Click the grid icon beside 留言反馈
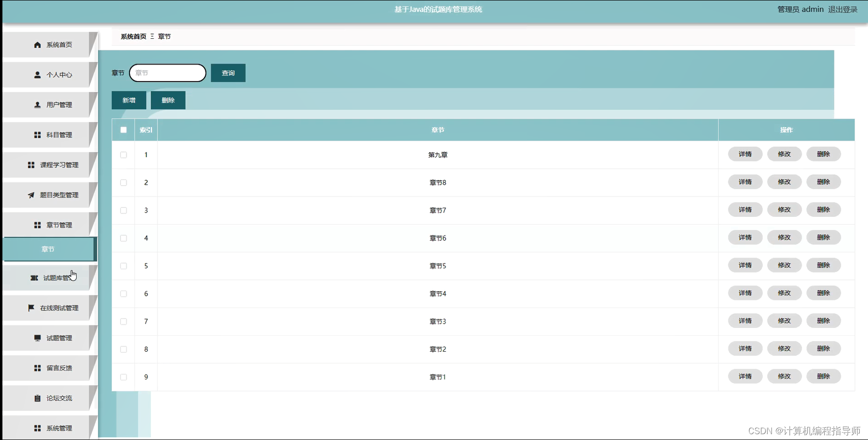 pos(37,368)
